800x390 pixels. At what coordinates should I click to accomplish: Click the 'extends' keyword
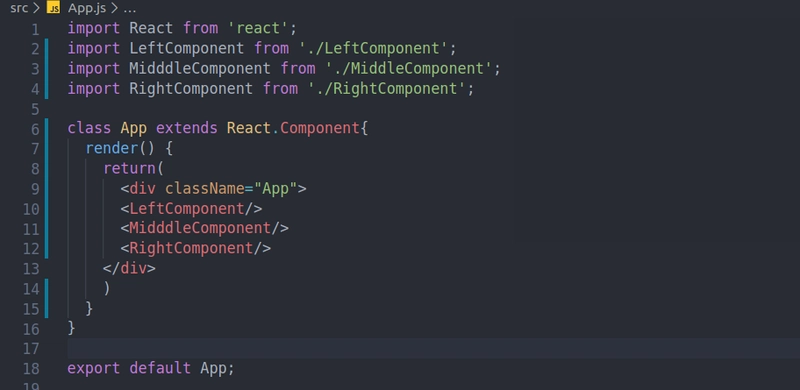[186, 128]
